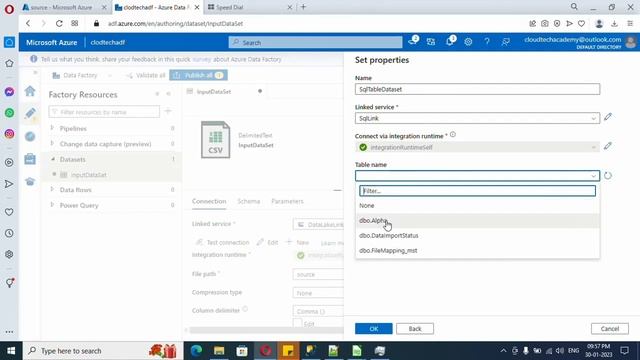
Task: Open Azure settings gear
Action: (x=468, y=42)
